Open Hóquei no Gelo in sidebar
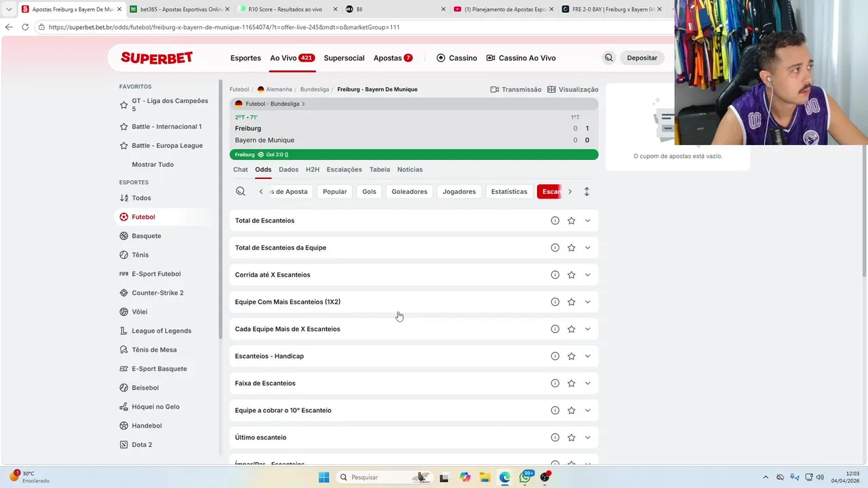The image size is (868, 488). 155,407
